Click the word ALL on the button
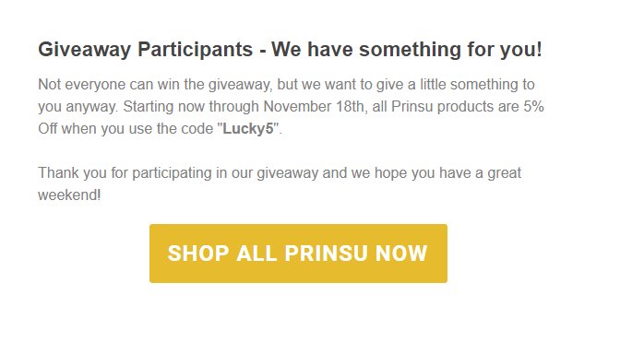 pos(256,253)
